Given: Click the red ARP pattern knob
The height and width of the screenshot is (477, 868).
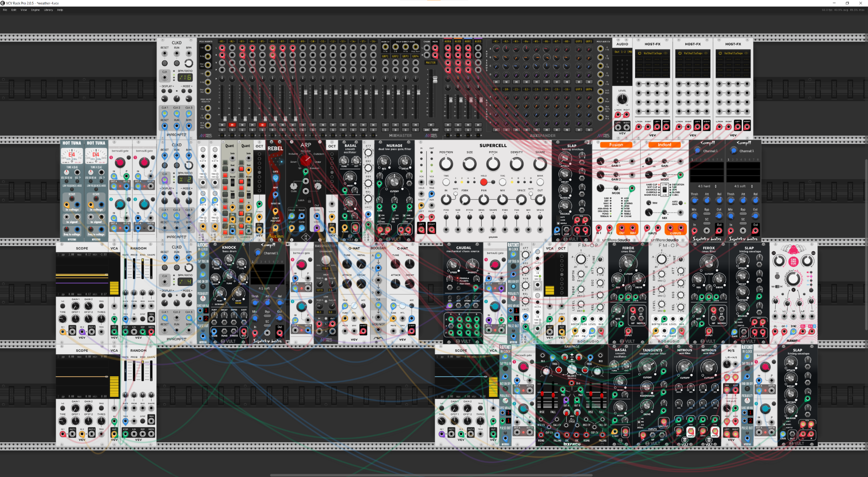Looking at the screenshot, I should pos(305,160).
